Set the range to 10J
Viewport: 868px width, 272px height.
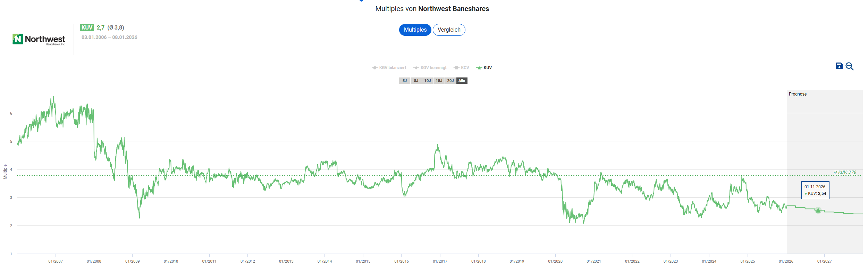(x=428, y=81)
